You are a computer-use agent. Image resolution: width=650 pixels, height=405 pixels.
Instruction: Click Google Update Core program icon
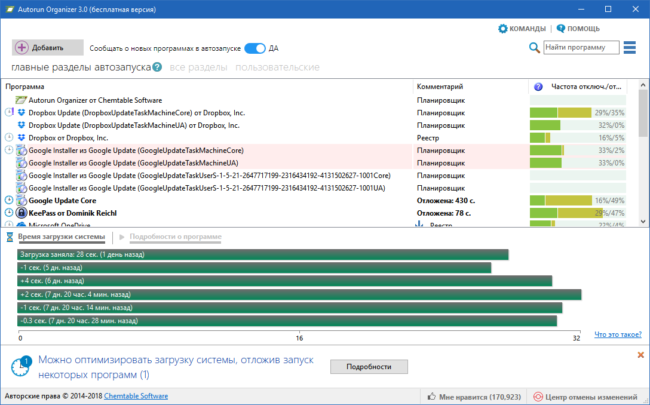pyautogui.click(x=22, y=201)
